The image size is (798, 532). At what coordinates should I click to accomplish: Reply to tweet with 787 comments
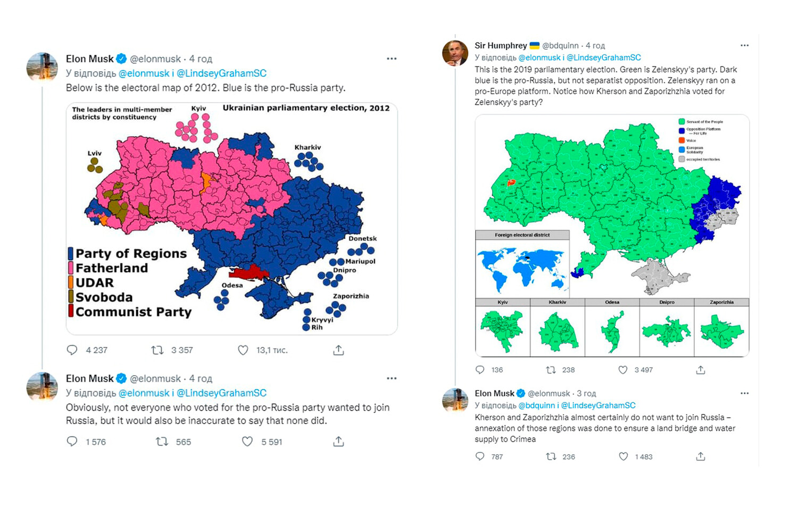pyautogui.click(x=480, y=456)
